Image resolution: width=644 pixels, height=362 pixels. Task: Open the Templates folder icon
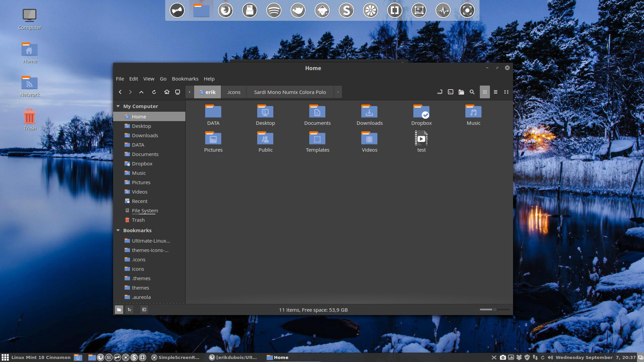(317, 139)
